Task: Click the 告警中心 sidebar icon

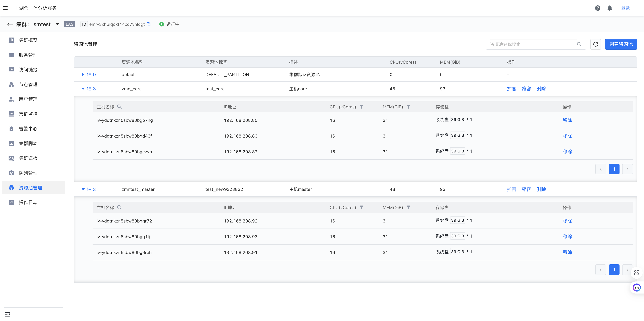Action: pos(11,129)
